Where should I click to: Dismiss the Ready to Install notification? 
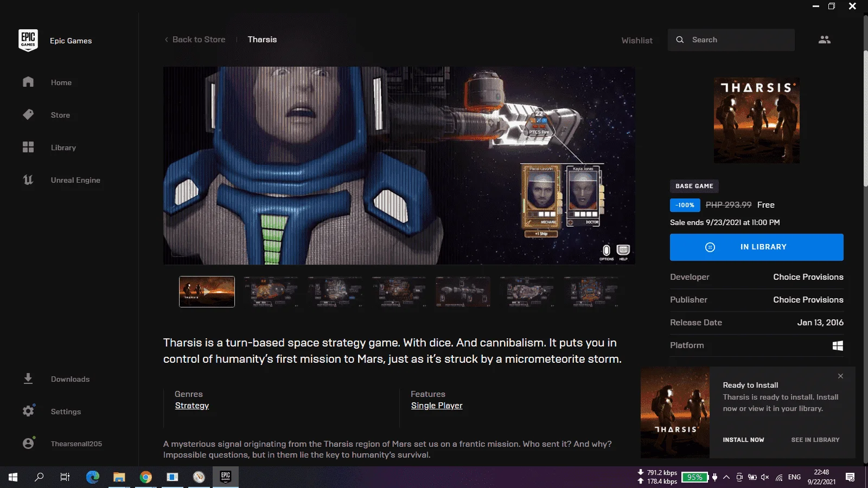(x=840, y=376)
